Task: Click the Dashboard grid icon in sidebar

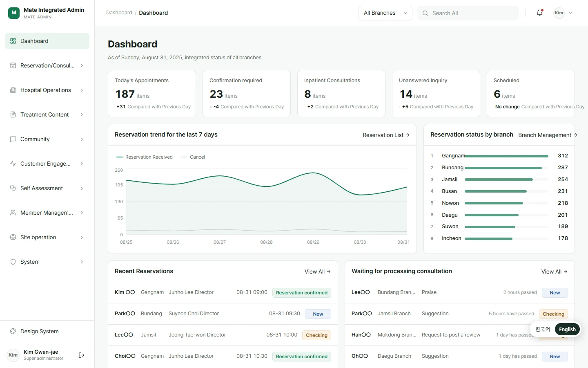Action: tap(13, 41)
